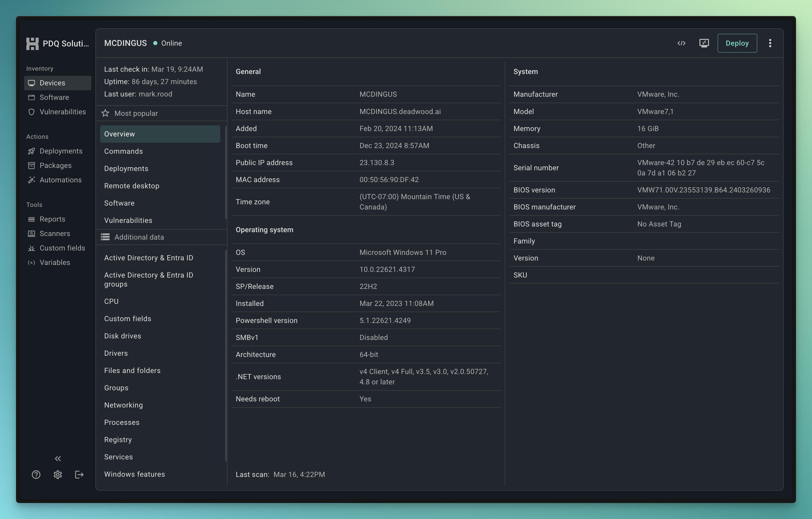Go to Reports in Tools
Viewport: 812px width, 519px height.
point(58,219)
